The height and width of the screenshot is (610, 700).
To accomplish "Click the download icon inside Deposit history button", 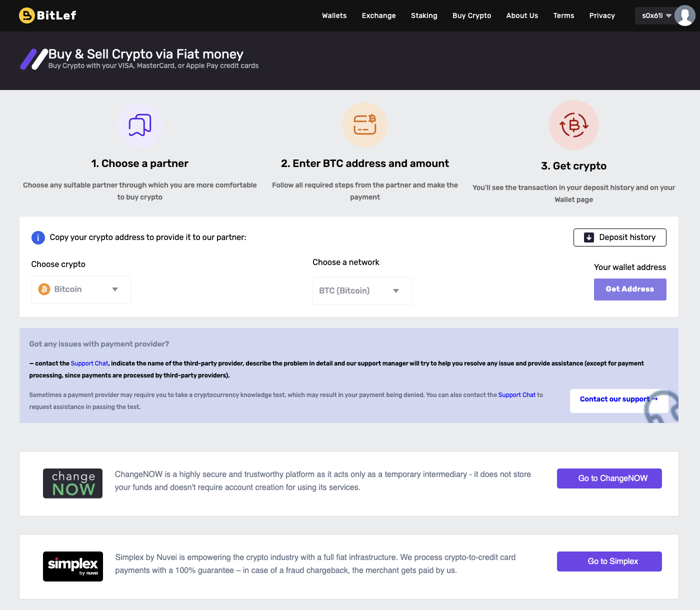I will 589,237.
